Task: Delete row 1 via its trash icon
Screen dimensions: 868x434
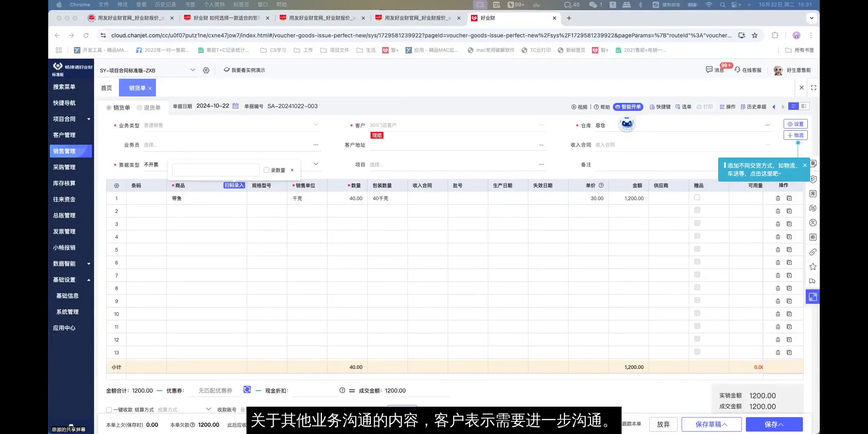Action: click(778, 198)
